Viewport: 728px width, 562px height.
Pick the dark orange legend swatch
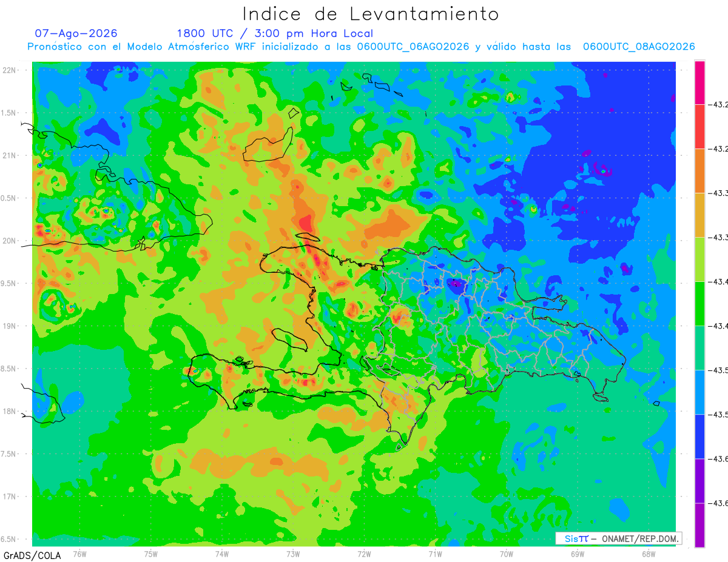[x=699, y=170]
